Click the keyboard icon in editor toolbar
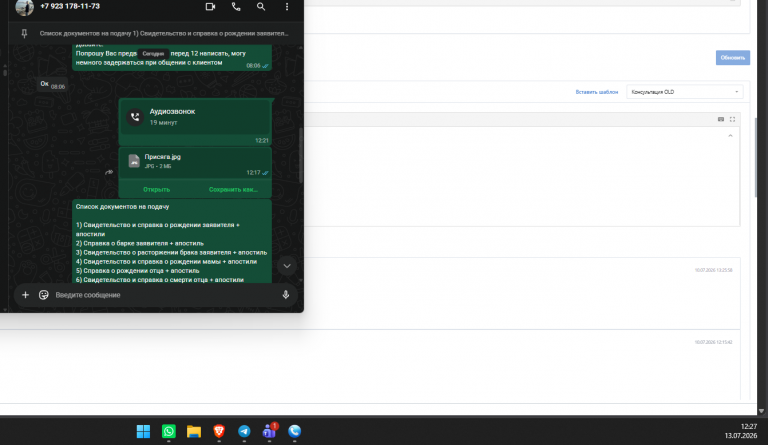Viewport: 768px width, 445px height. [x=720, y=119]
